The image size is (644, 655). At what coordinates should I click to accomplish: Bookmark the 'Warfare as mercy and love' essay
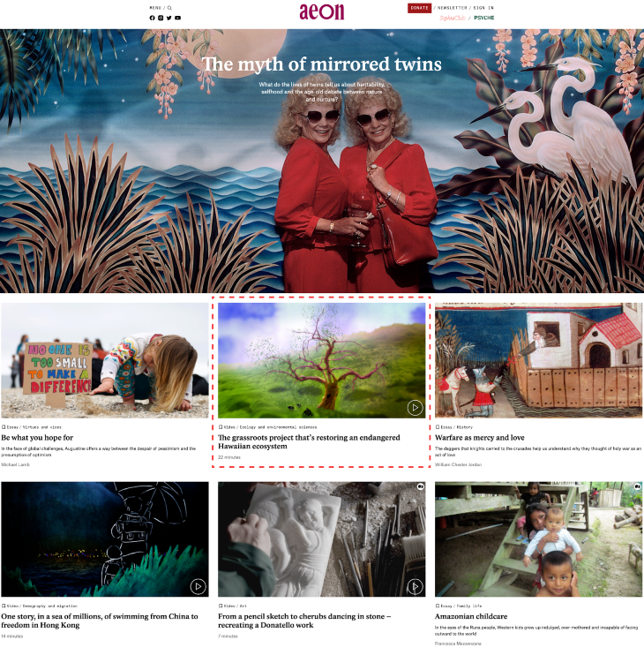[x=438, y=427]
